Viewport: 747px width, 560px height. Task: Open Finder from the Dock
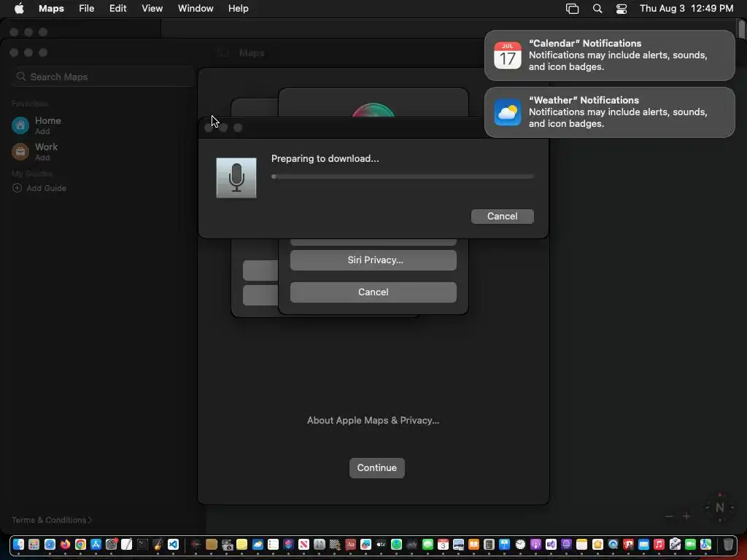18,544
